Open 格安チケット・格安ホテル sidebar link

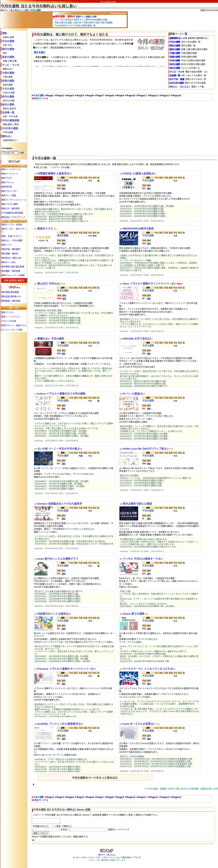pos(14,325)
